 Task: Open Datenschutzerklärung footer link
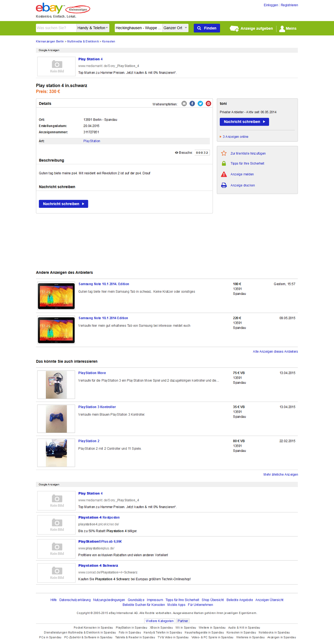point(75,600)
